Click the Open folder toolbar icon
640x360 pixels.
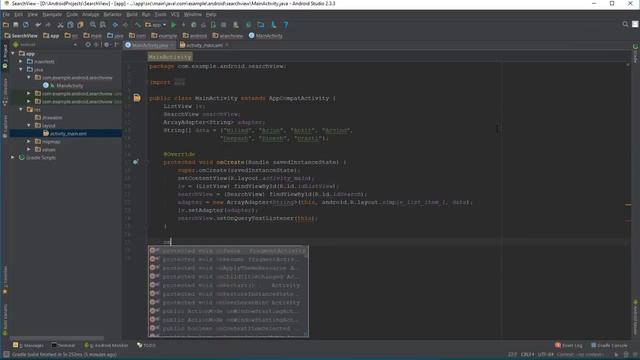(x=6, y=25)
